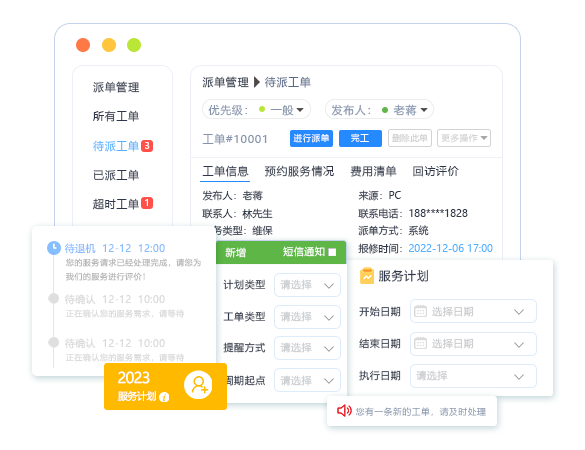Click 待派工单 in the breadcrumb

[x=287, y=82]
